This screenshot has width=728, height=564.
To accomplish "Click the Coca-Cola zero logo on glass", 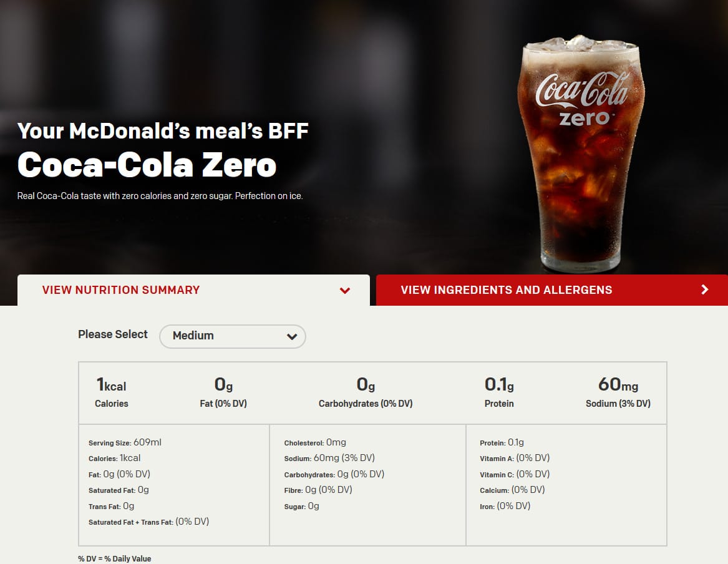I will pyautogui.click(x=583, y=98).
